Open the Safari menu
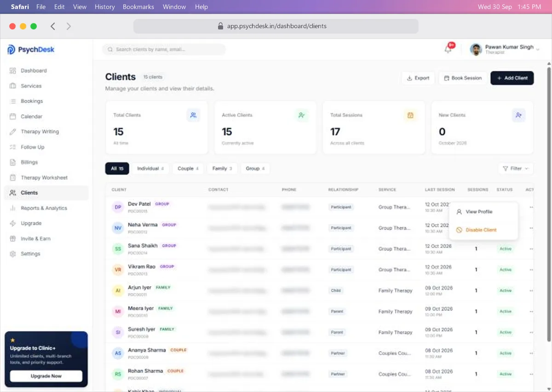The image size is (552, 392). click(x=20, y=7)
